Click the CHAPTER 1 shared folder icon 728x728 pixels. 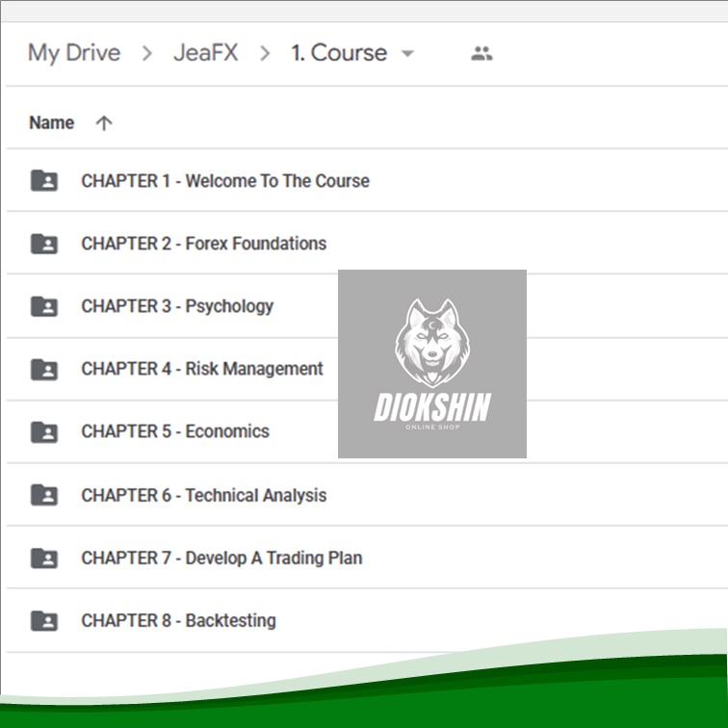pyautogui.click(x=44, y=181)
